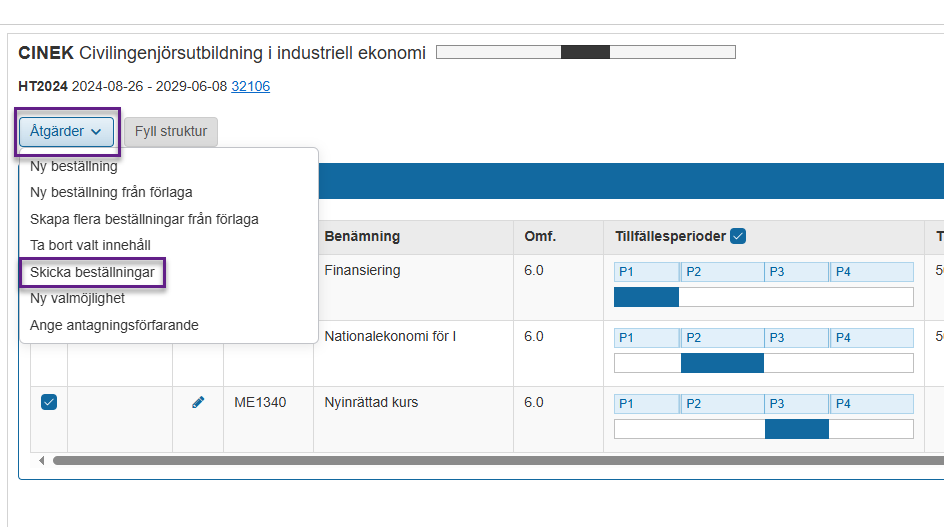Select Skapa flera beställningar från förlaga

145,219
